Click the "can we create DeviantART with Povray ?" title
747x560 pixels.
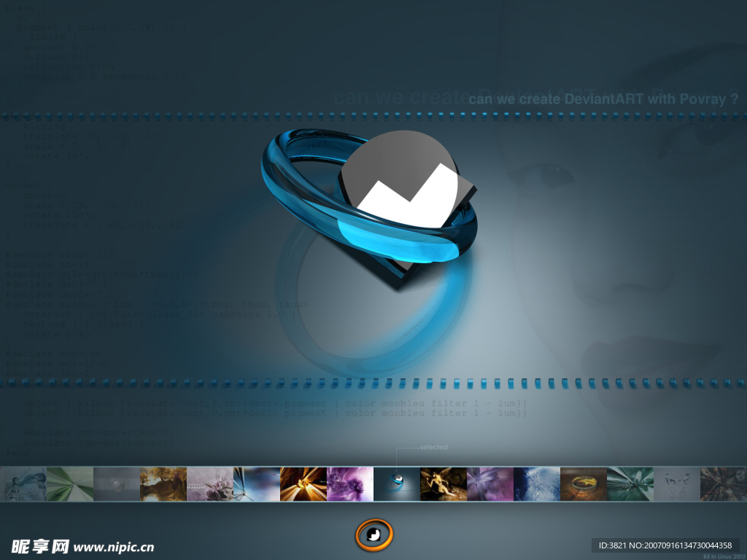603,99
